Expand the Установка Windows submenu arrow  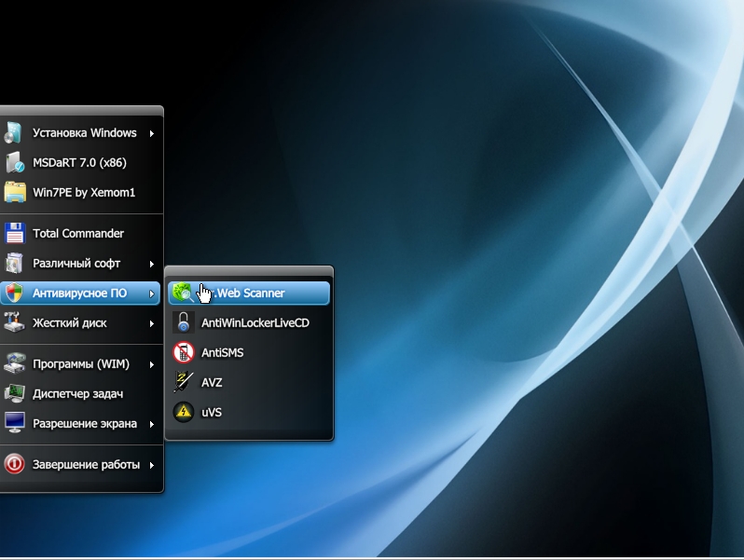point(151,133)
